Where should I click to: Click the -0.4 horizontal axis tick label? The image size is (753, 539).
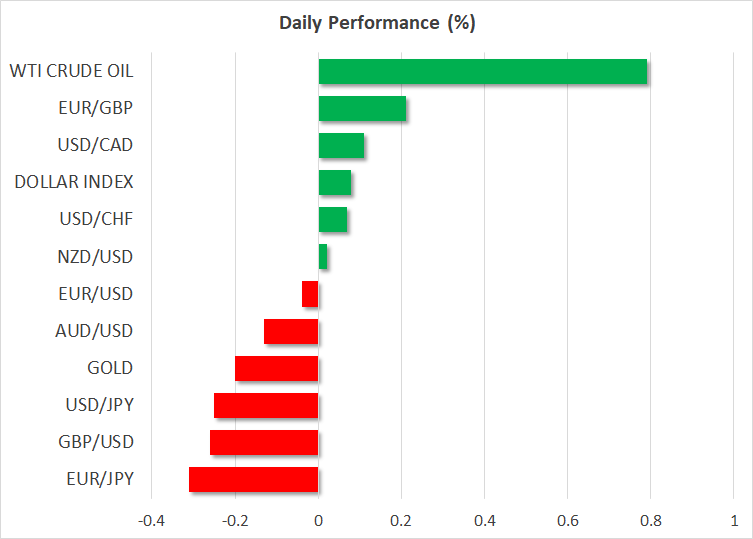pos(151,520)
